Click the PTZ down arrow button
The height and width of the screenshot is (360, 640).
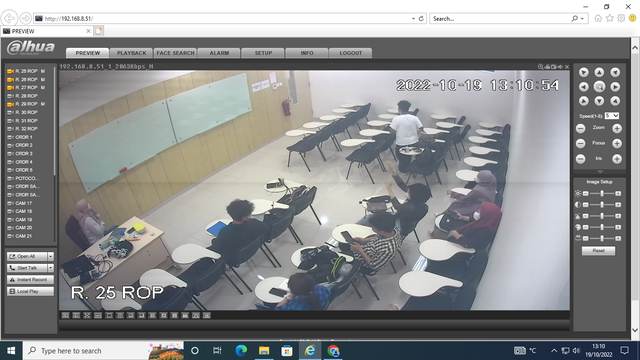599,101
